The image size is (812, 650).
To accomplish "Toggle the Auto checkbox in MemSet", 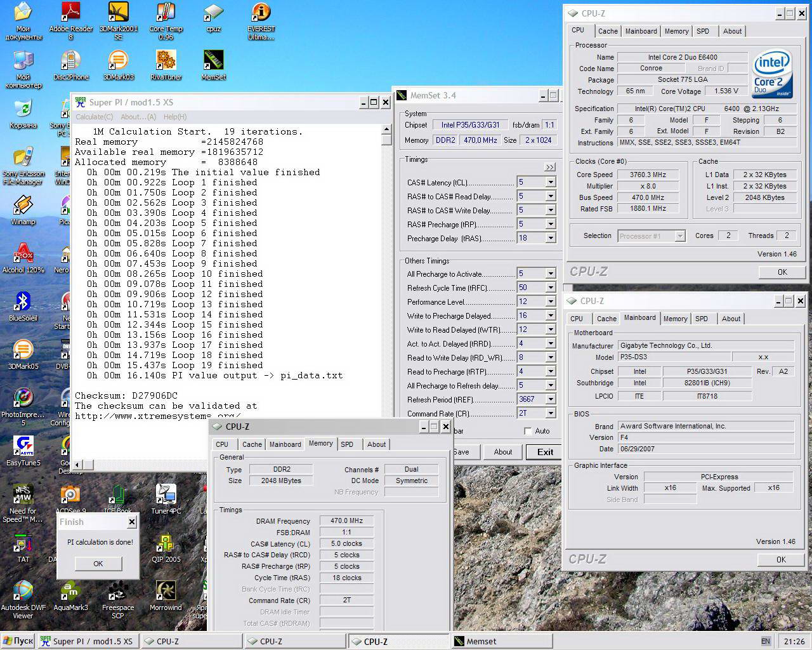I will tap(528, 431).
